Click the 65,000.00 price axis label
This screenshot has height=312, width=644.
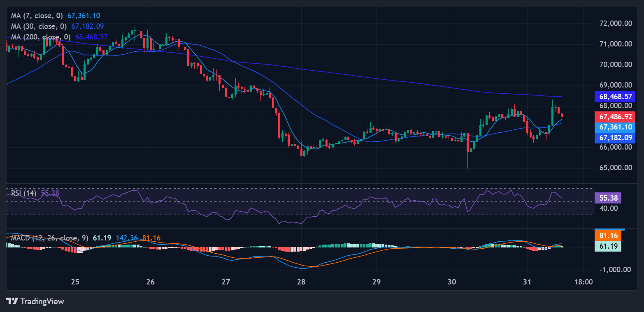click(615, 168)
